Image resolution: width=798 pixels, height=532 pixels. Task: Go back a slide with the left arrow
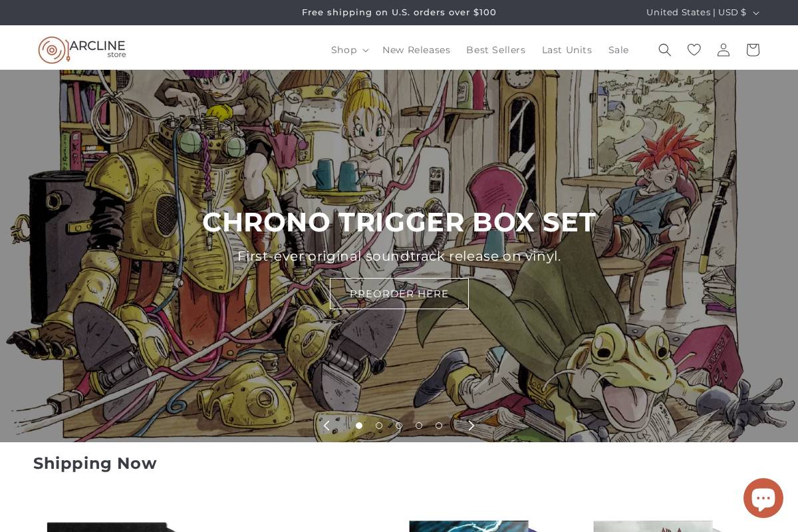click(327, 426)
